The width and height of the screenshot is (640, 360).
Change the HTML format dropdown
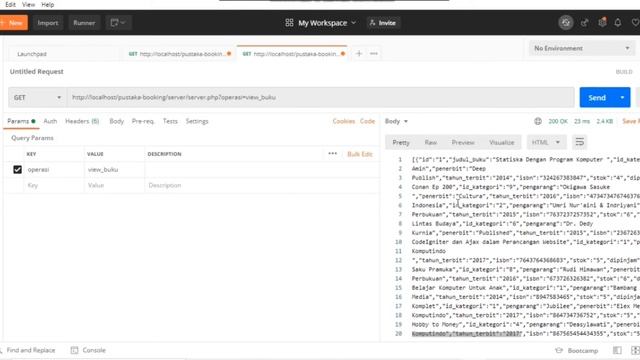click(x=546, y=142)
